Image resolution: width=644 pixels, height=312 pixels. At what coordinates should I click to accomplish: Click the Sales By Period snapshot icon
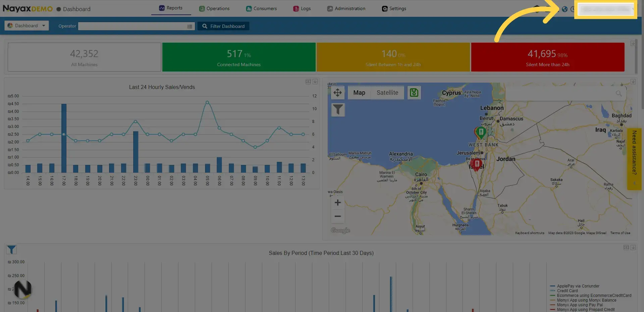point(626,248)
